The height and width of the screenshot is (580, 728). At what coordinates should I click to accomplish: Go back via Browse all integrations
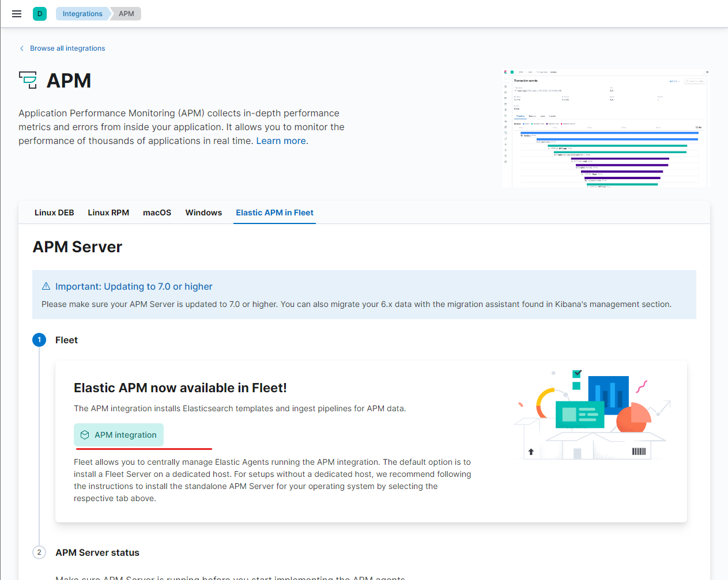[67, 48]
